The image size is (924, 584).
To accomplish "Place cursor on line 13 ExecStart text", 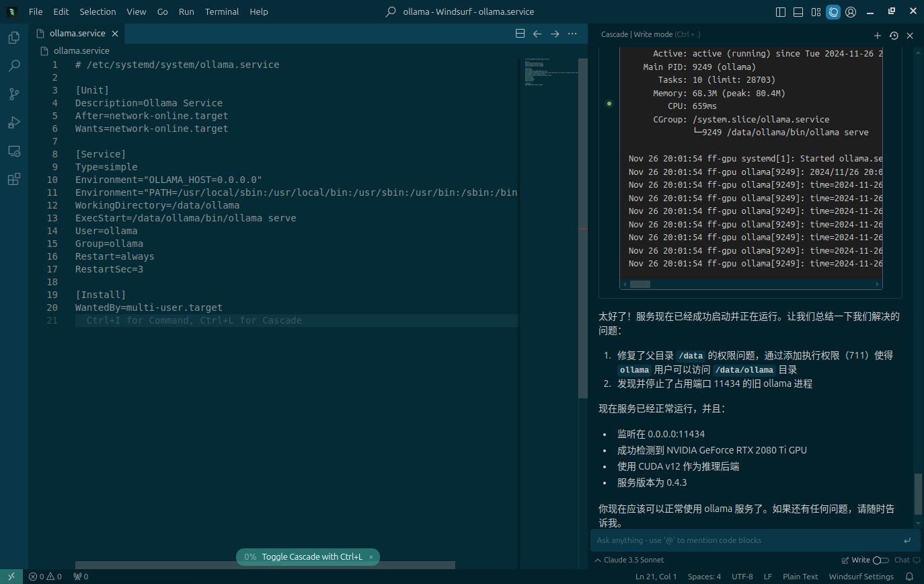I will pyautogui.click(x=186, y=218).
